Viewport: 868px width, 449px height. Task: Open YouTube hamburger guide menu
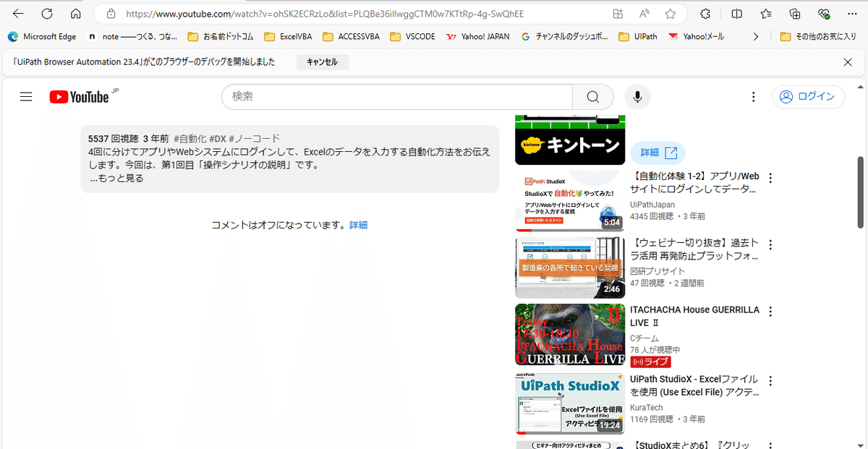(x=26, y=97)
